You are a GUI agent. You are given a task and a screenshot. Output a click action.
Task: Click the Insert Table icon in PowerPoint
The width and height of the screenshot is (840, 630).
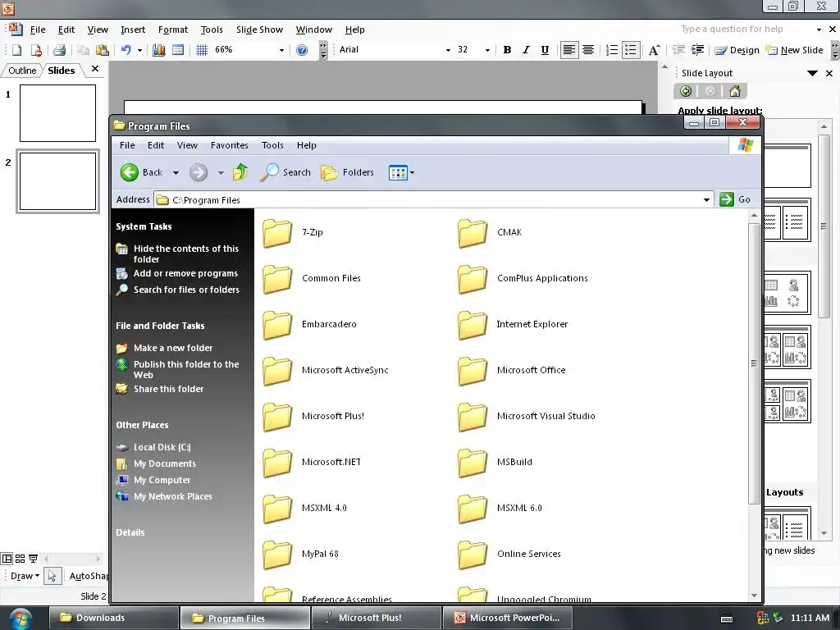[x=178, y=50]
